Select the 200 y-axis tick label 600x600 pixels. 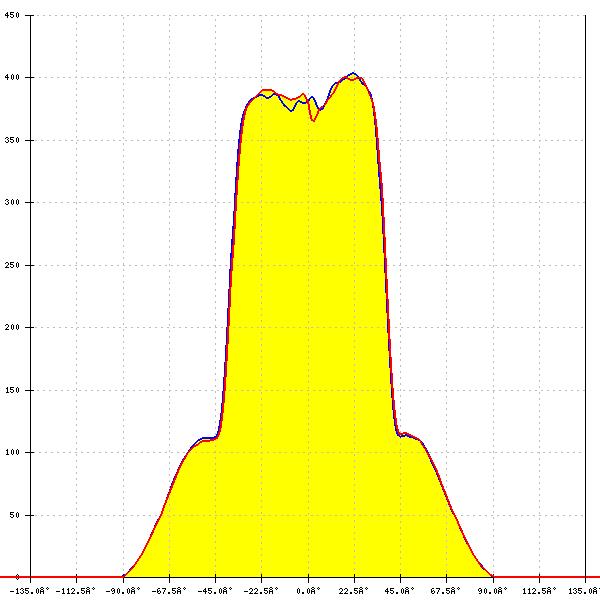pos(12,328)
